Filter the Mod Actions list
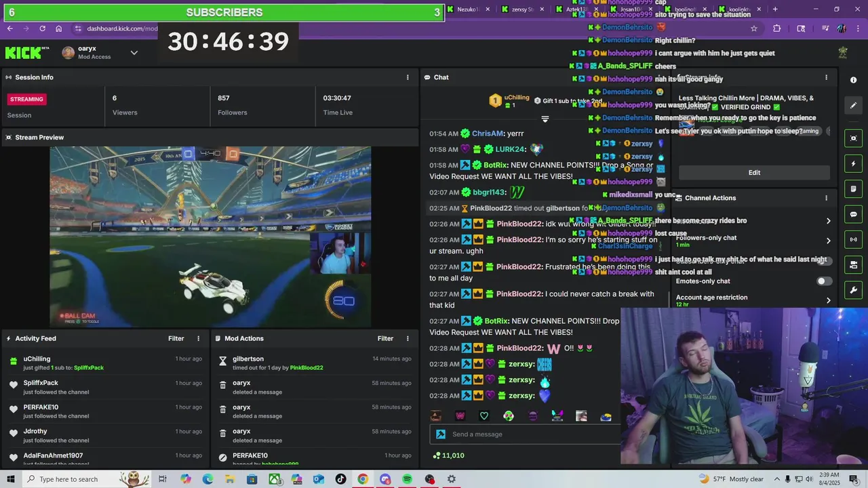This screenshot has height=488, width=868. pos(385,338)
